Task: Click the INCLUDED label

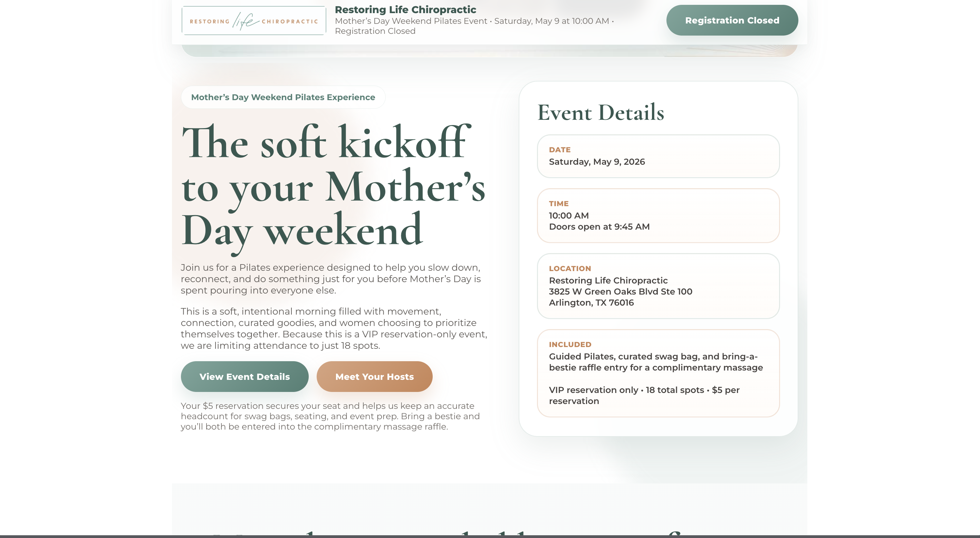Action: click(x=570, y=345)
